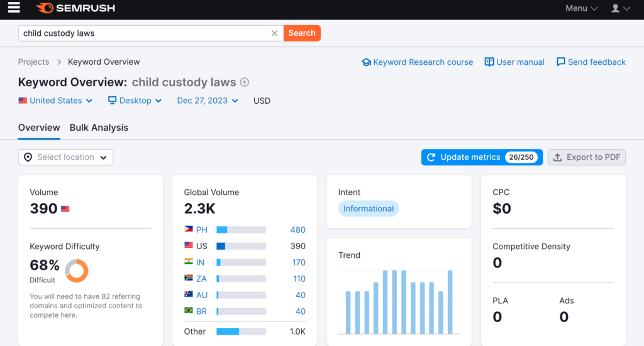
Task: Switch to the Bulk Analysis tab
Action: point(99,128)
